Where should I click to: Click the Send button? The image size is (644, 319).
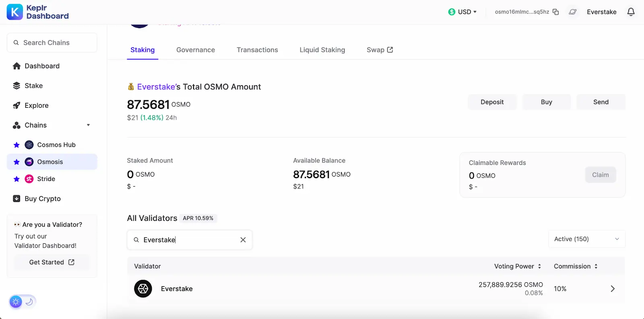(x=601, y=102)
